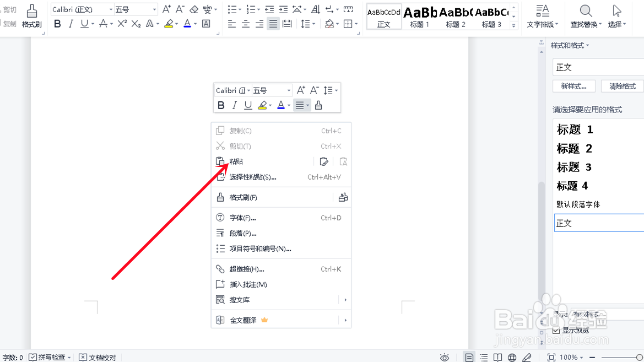Image resolution: width=644 pixels, height=362 pixels.
Task: Increase font size in the ribbon
Action: click(x=166, y=9)
